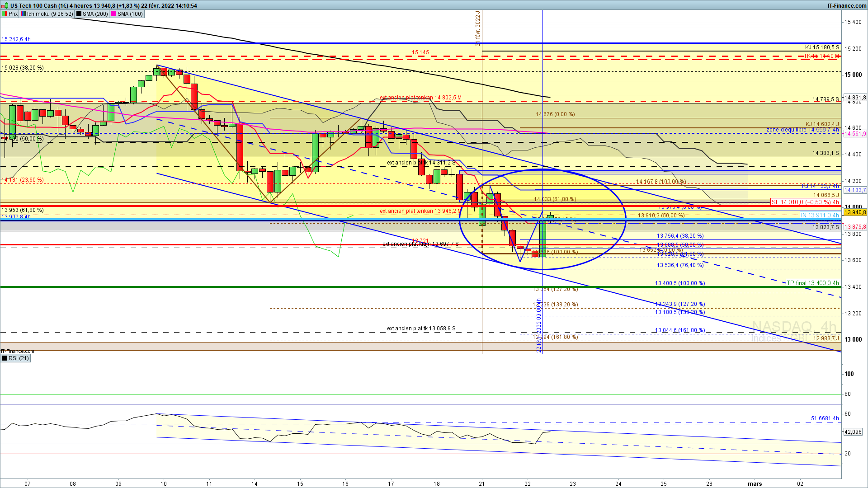Image resolution: width=868 pixels, height=488 pixels.
Task: Click the IT-Finance.com watermark above RSI panel
Action: coord(17,351)
